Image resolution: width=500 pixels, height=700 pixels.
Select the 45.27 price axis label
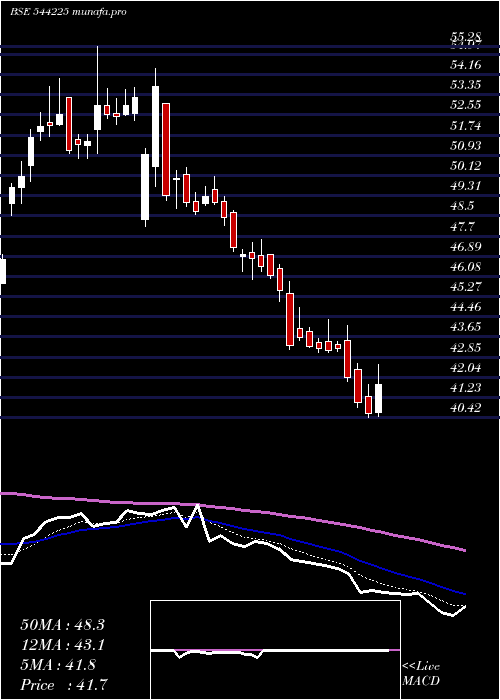465,287
